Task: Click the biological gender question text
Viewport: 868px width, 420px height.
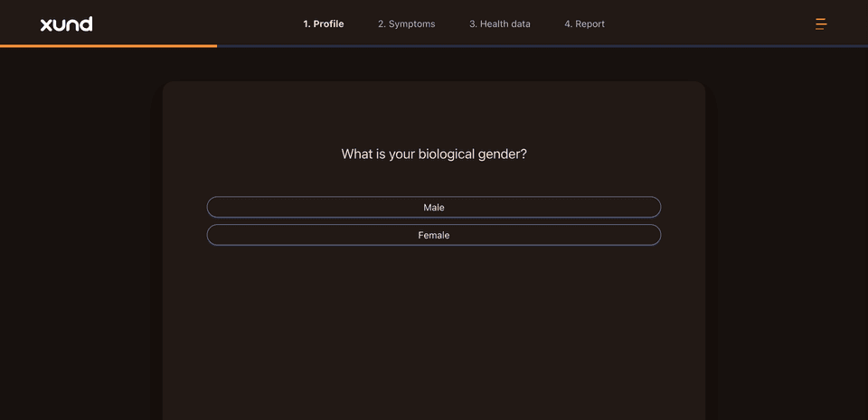Action: [x=434, y=154]
